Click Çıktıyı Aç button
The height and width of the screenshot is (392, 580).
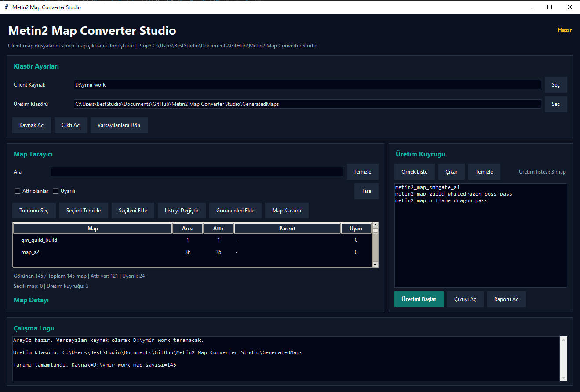tap(465, 299)
